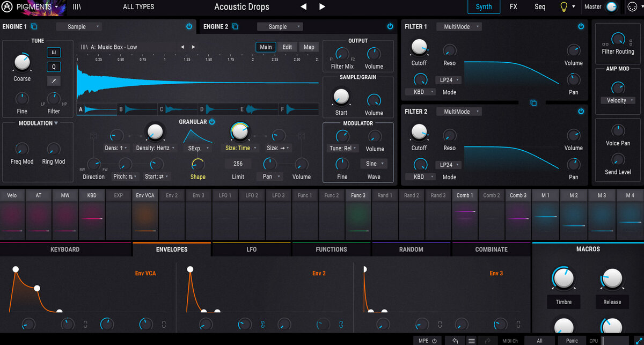Click the Tune Coarse knob
The width and height of the screenshot is (644, 345).
(22, 63)
